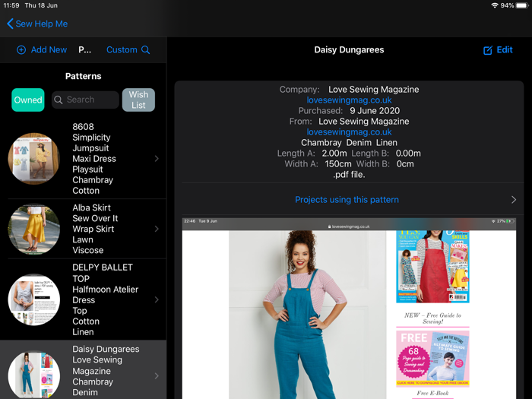
Task: Expand chevron for Delpy Ballet Top row
Action: pos(157,299)
